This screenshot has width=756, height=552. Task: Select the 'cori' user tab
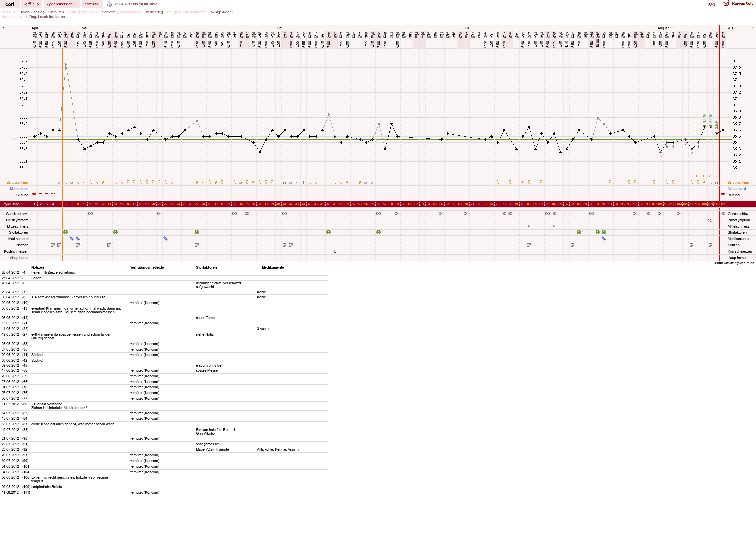[10, 4]
